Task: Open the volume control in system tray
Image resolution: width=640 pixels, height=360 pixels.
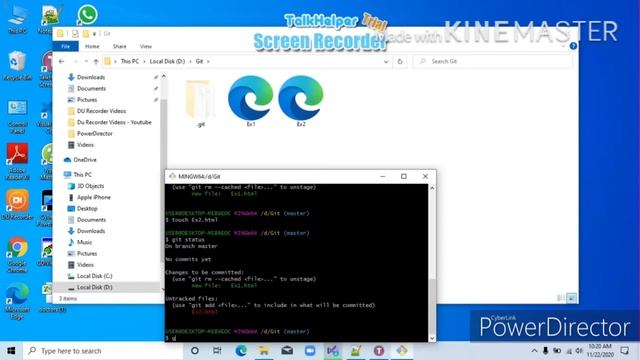Action: (x=579, y=351)
